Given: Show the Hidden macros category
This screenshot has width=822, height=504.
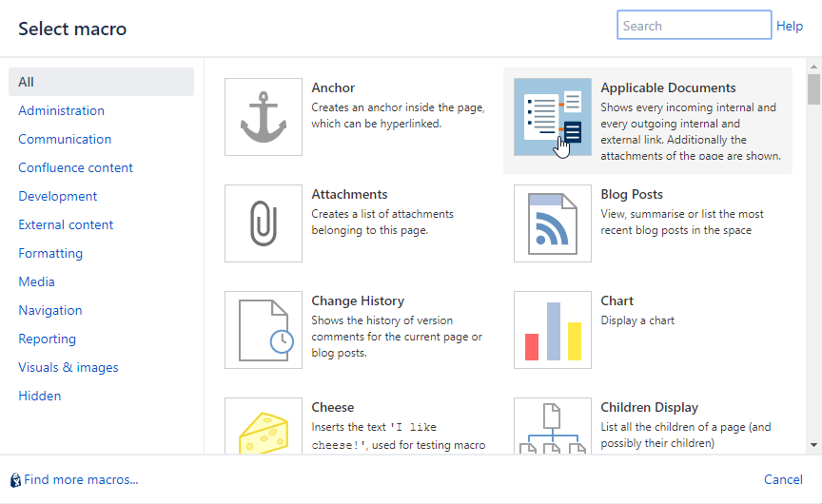Looking at the screenshot, I should 40,396.
